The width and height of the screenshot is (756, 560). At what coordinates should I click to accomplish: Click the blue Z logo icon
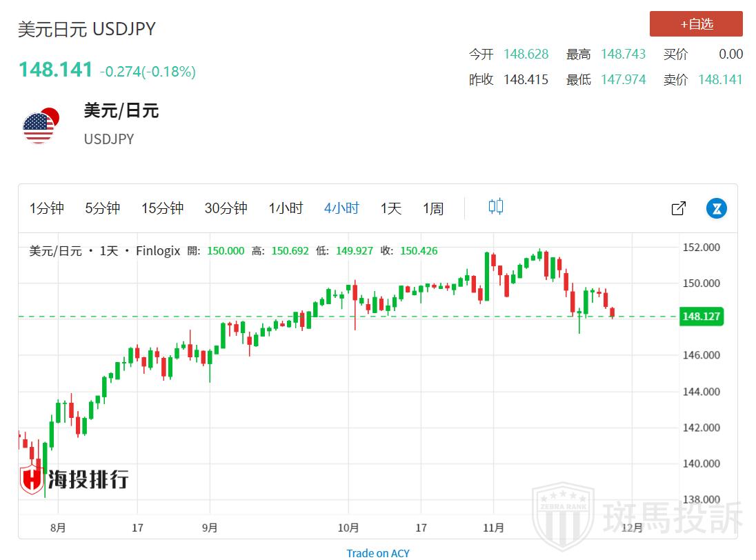717,208
